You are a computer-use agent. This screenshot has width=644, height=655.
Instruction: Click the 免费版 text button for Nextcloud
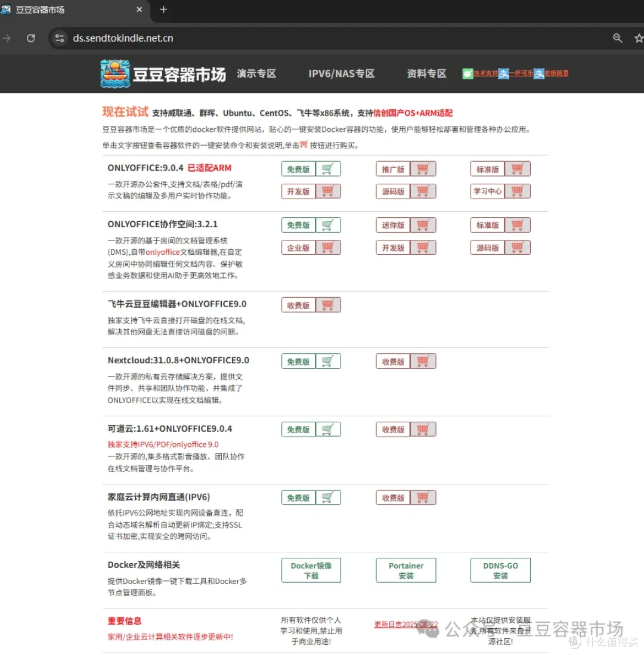(x=298, y=362)
